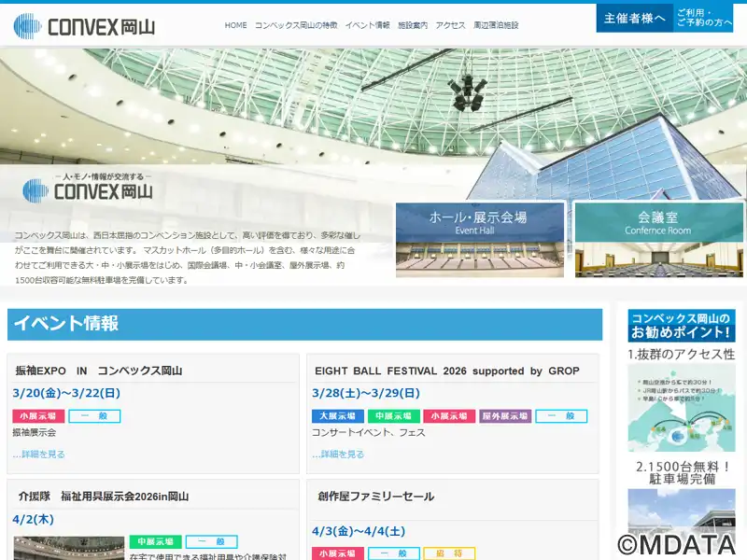This screenshot has height=560, width=747.
Task: Open 施設案内 navigation item
Action: click(413, 25)
